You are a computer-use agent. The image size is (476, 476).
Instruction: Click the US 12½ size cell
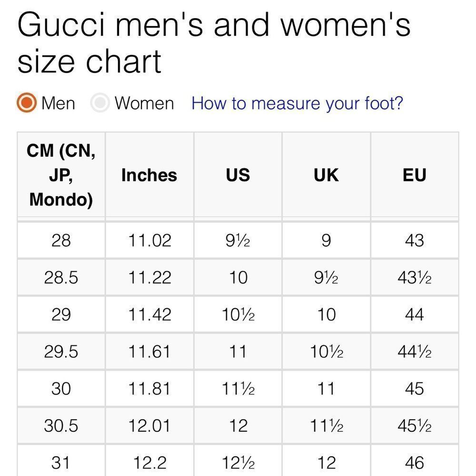(x=238, y=462)
